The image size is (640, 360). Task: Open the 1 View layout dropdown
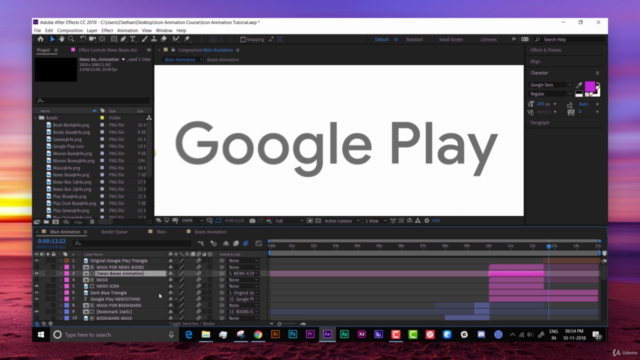(376, 221)
